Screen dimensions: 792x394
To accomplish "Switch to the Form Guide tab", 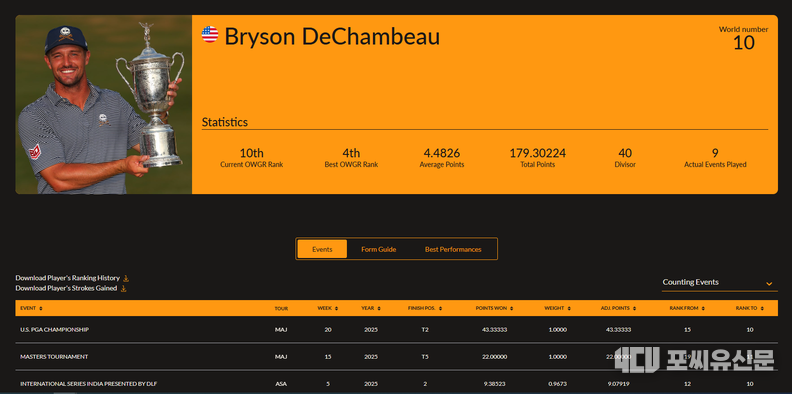I will 378,249.
